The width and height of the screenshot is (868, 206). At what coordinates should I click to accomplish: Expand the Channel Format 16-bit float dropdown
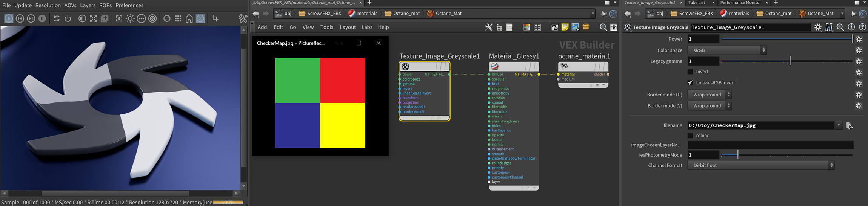(x=761, y=165)
